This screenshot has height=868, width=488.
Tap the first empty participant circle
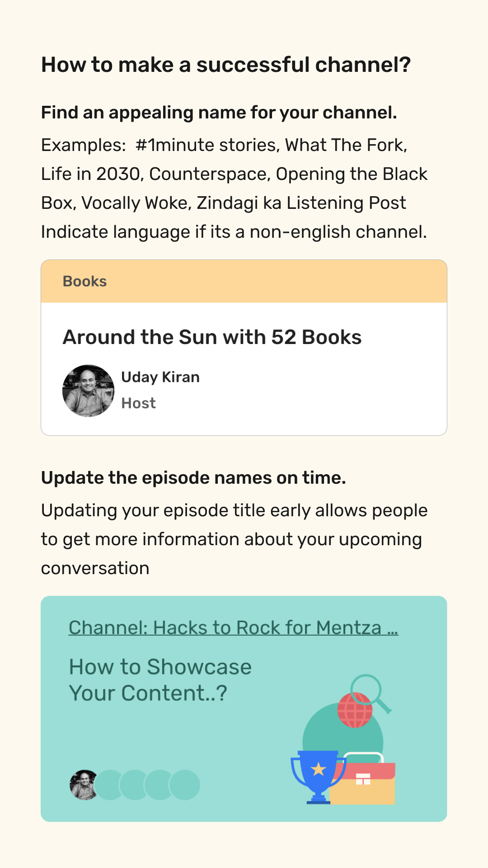(x=110, y=785)
